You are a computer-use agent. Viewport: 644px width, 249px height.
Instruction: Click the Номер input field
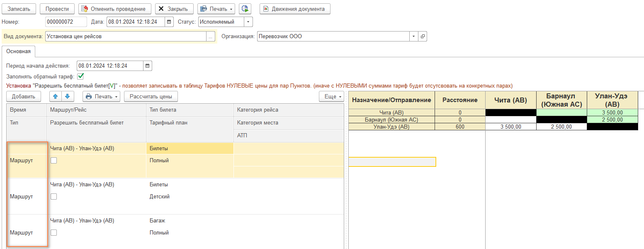[66, 22]
